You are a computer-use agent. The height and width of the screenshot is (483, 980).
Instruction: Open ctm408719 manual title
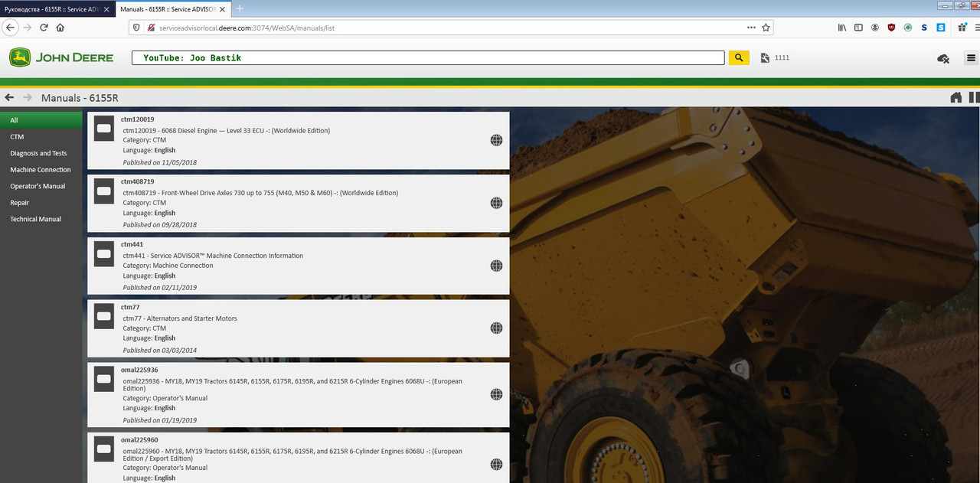tap(138, 182)
